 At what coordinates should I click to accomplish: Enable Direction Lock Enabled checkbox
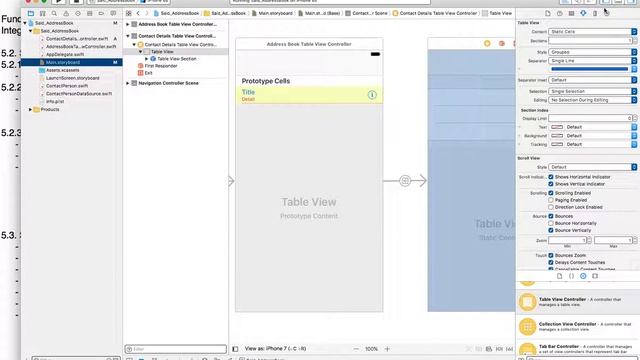click(x=551, y=207)
